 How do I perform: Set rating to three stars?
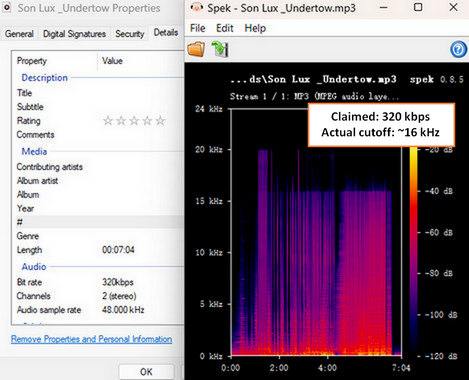click(x=134, y=121)
